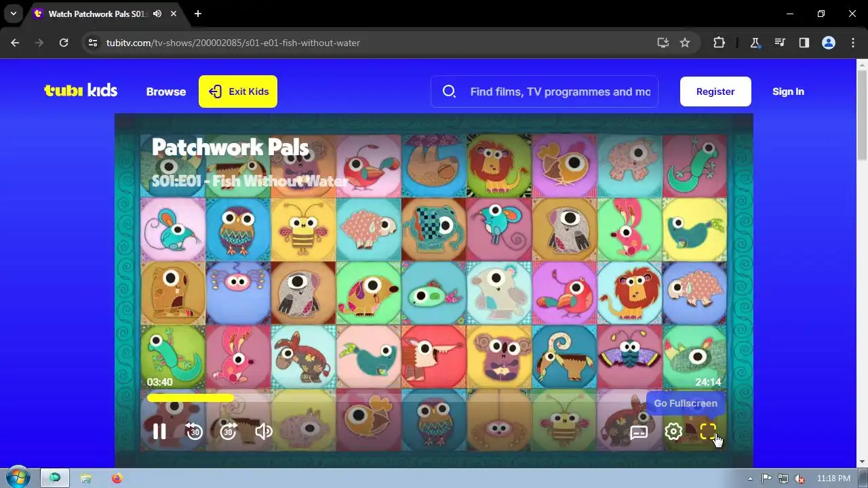Image resolution: width=868 pixels, height=488 pixels.
Task: Mute tab via speaker icon on tab
Action: [x=157, y=14]
